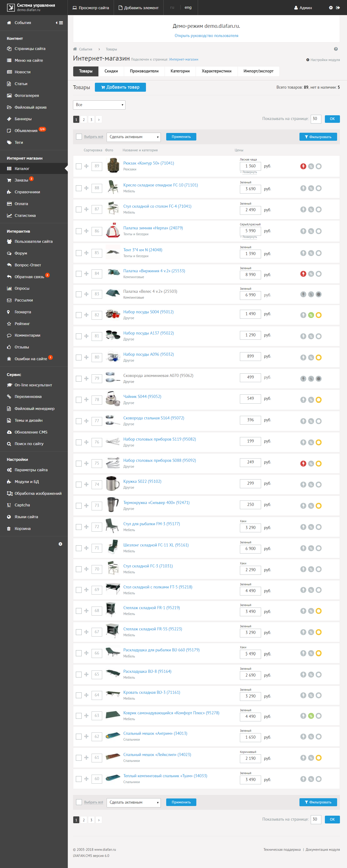Open Пользователи сайта in sidebar
347x868 pixels.
click(34, 241)
